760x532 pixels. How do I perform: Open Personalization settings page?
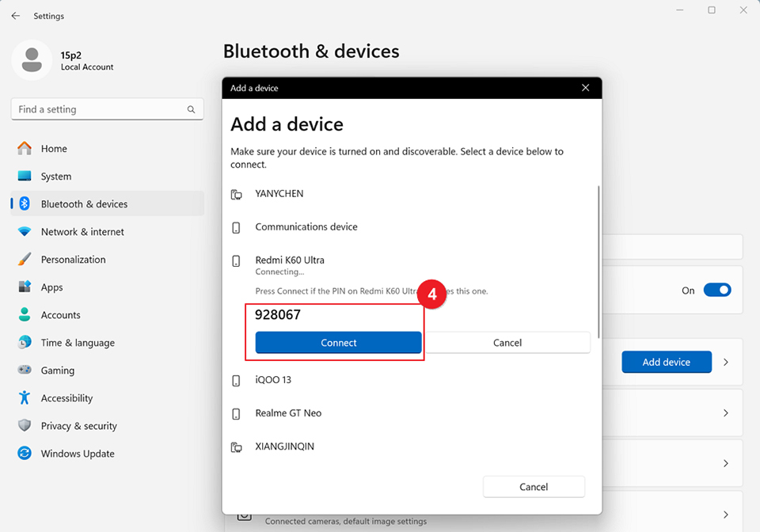pyautogui.click(x=73, y=260)
